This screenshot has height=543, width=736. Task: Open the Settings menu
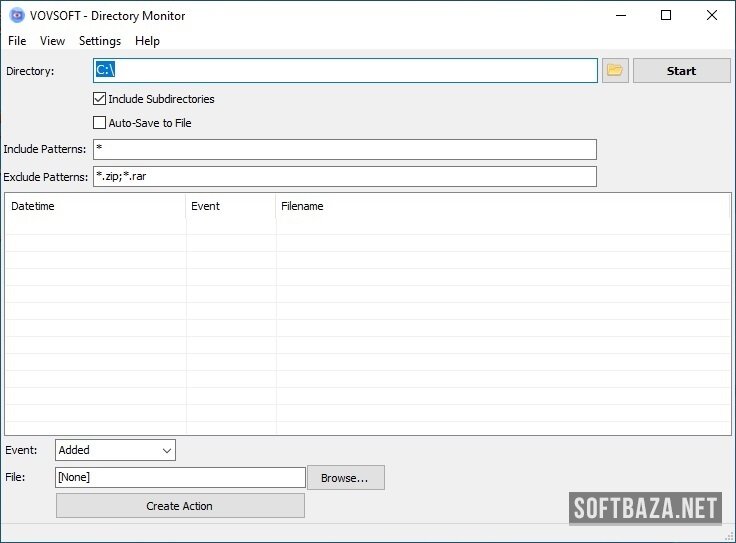tap(100, 41)
